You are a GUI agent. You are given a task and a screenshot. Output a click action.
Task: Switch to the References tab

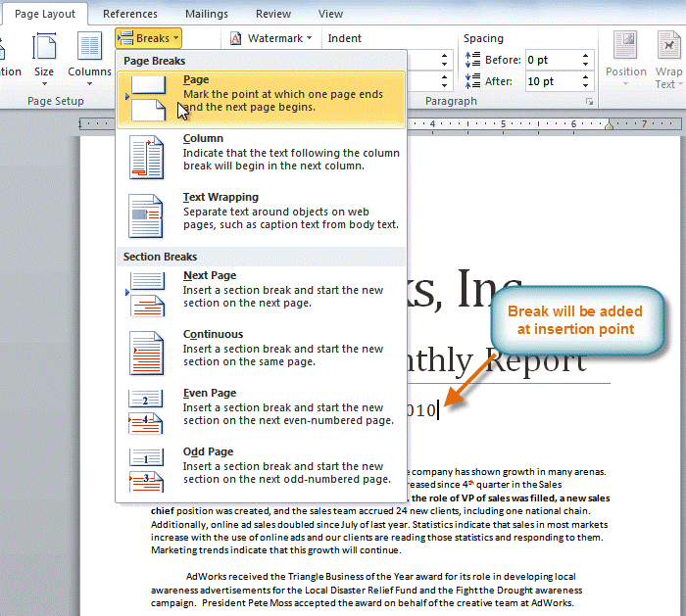click(x=129, y=14)
